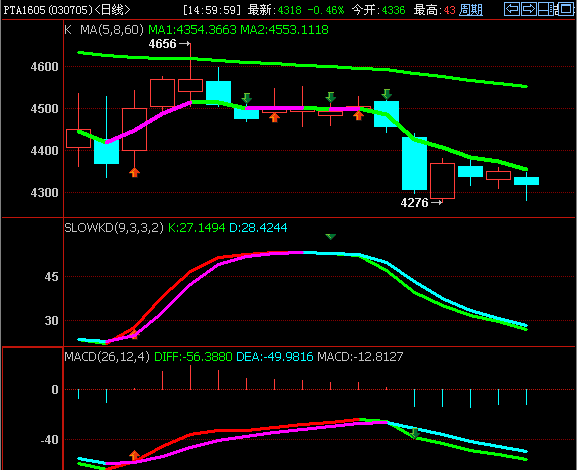
Task: Click the 最新 4318 latest price readout
Action: click(x=275, y=10)
